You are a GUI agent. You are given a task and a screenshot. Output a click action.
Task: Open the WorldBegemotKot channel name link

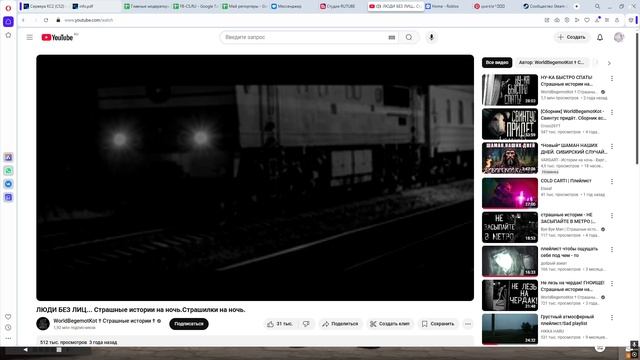click(x=104, y=321)
